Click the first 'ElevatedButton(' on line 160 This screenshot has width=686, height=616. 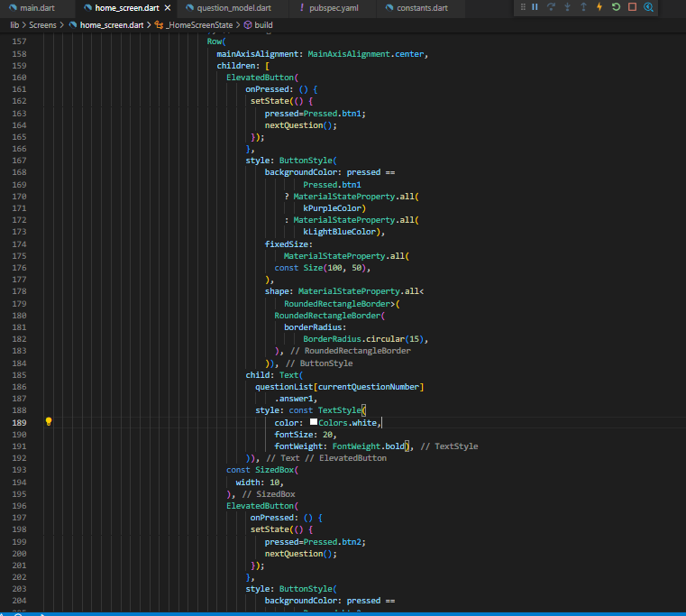pos(262,78)
